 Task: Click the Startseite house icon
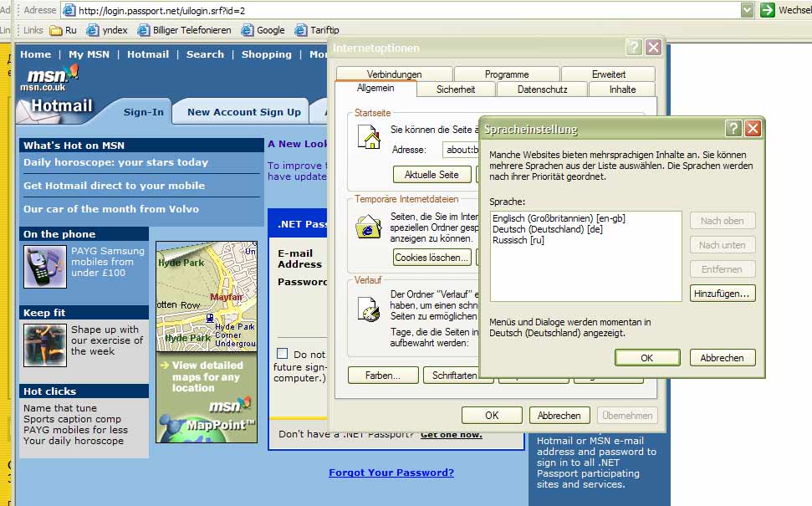pyautogui.click(x=370, y=137)
